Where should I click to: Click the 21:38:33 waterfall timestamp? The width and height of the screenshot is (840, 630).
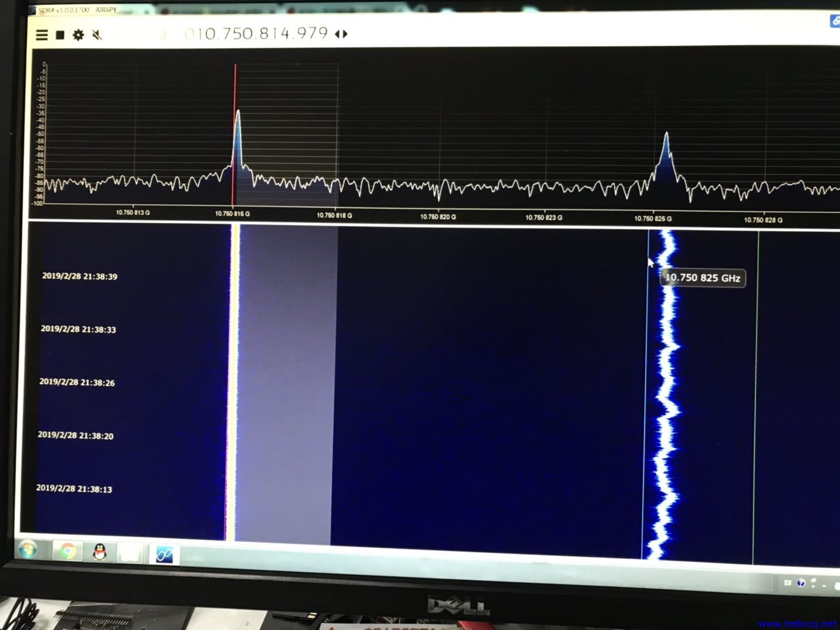(78, 329)
